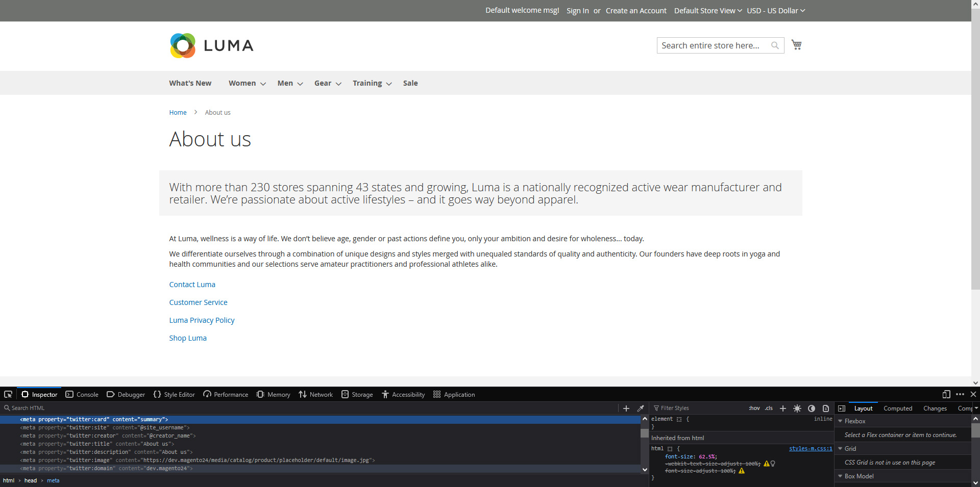Screen dimensions: 980x487
Task: Click the shopping cart icon
Action: coord(796,45)
